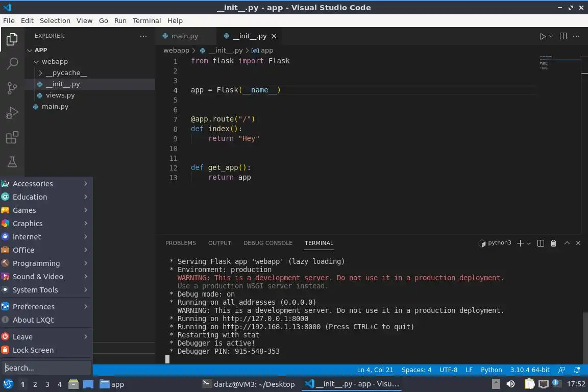This screenshot has width=588, height=392.
Task: Click About LXQt menu entry
Action: click(46, 320)
